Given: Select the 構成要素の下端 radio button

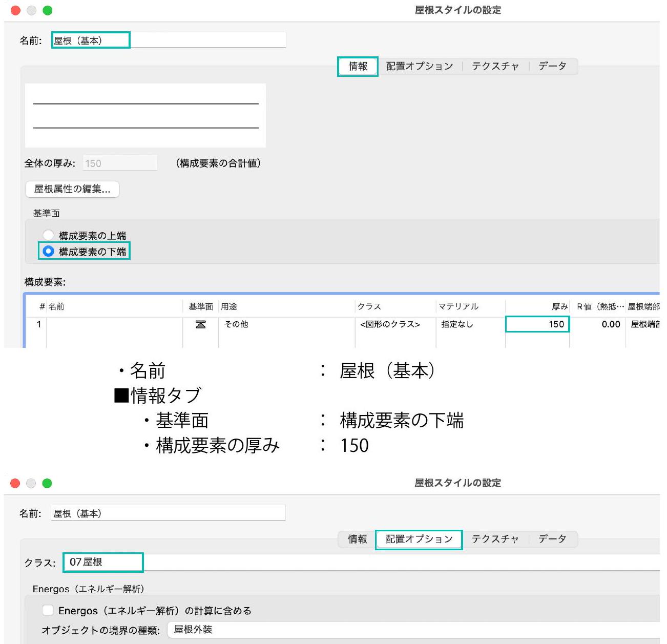Looking at the screenshot, I should point(48,251).
